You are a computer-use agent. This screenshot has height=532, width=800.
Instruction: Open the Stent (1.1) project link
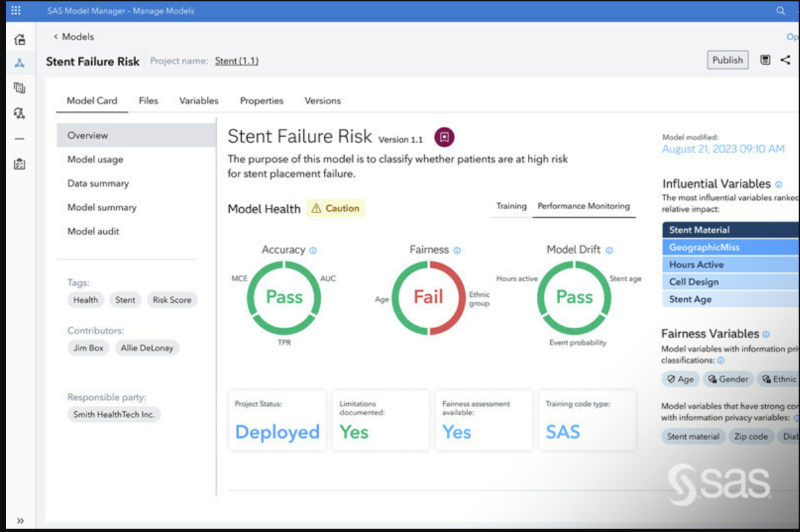(236, 60)
